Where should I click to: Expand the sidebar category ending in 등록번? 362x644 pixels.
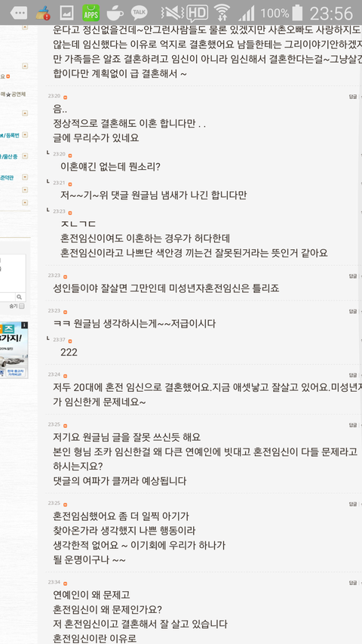pos(25,134)
